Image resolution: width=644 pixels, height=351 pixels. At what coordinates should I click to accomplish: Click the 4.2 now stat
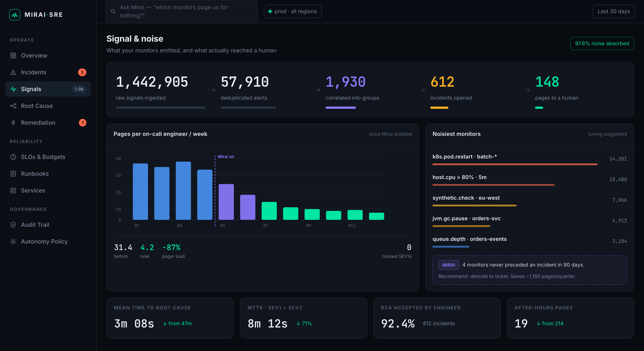click(x=147, y=251)
